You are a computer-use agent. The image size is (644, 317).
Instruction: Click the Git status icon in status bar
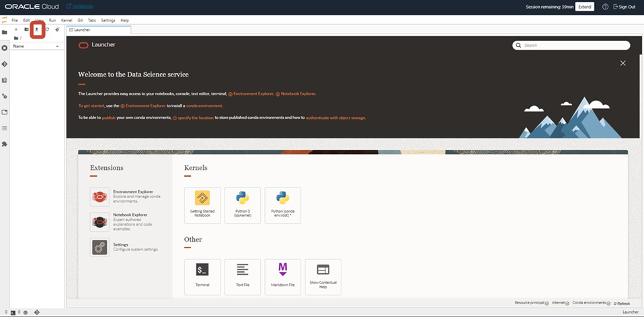tap(36, 312)
